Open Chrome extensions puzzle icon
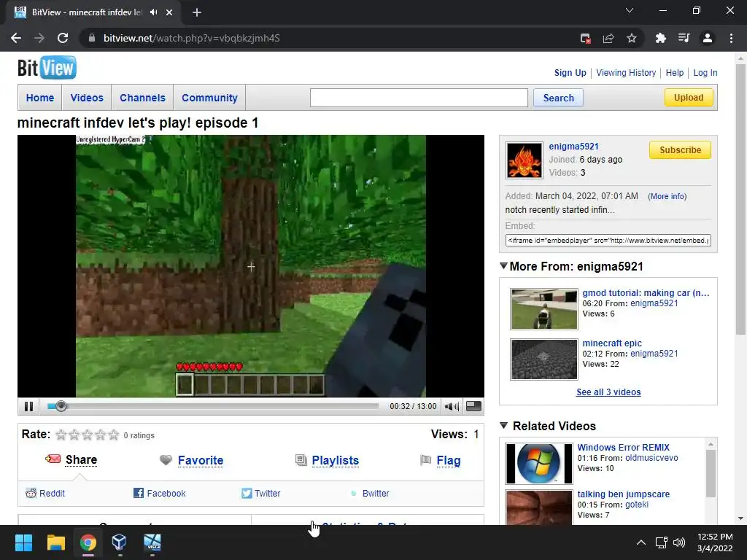This screenshot has height=560, width=747. click(660, 38)
